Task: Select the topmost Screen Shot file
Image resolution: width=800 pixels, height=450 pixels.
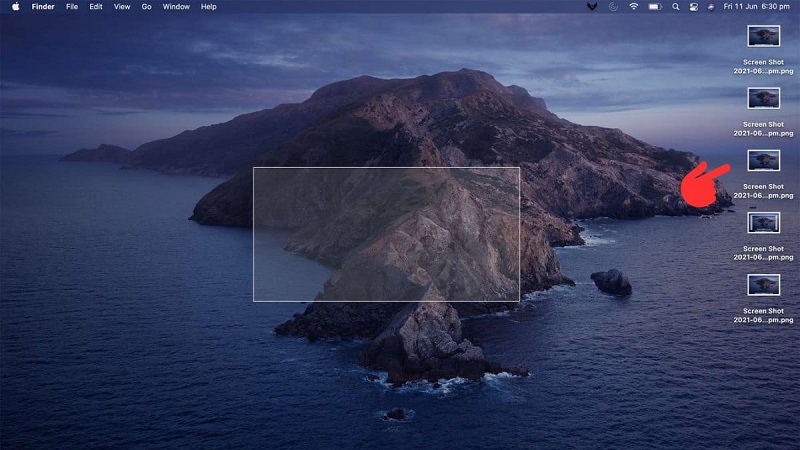Action: tap(763, 36)
